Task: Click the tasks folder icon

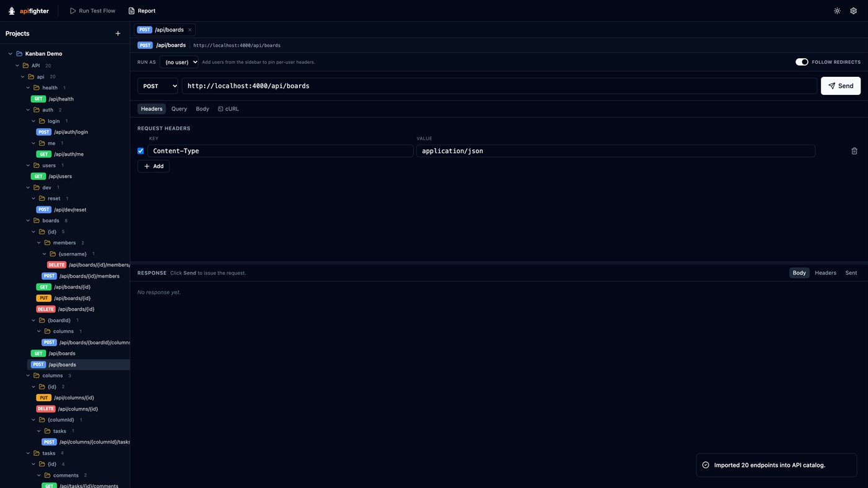Action: tap(37, 453)
